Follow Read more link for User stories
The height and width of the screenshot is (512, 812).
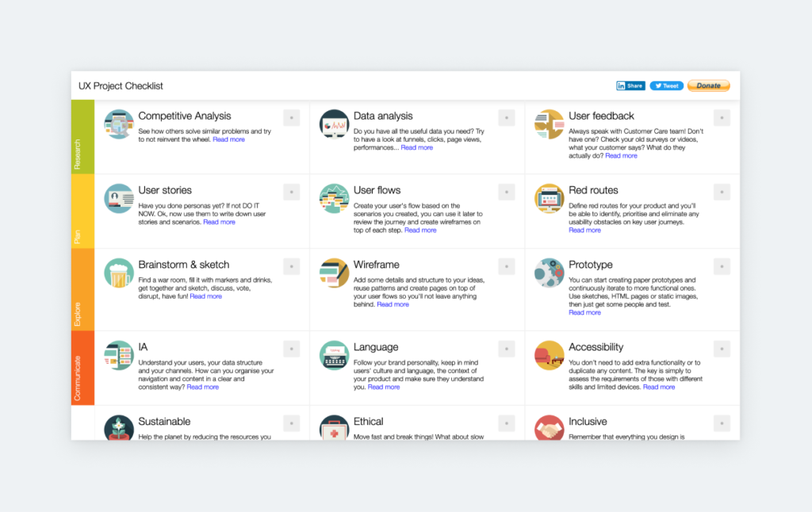[219, 222]
